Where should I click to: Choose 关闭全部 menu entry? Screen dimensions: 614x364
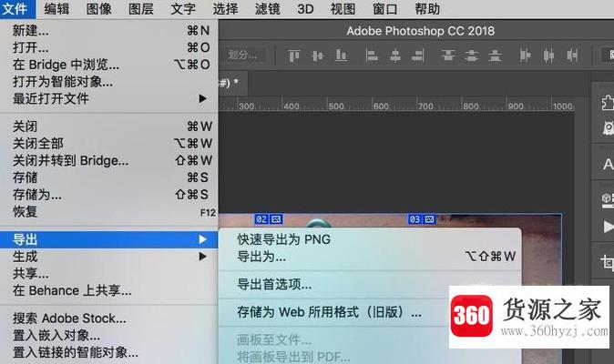click(x=108, y=143)
